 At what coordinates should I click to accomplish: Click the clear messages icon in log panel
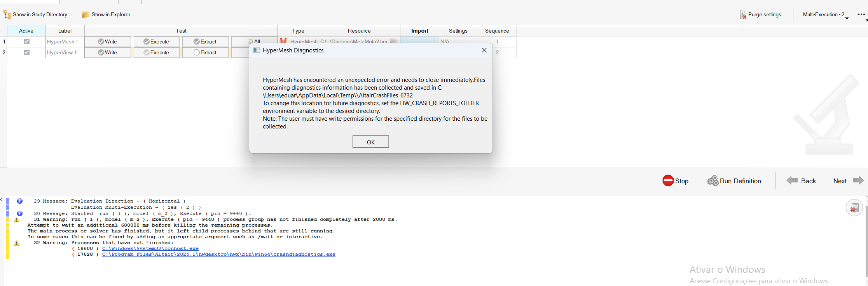tap(854, 208)
